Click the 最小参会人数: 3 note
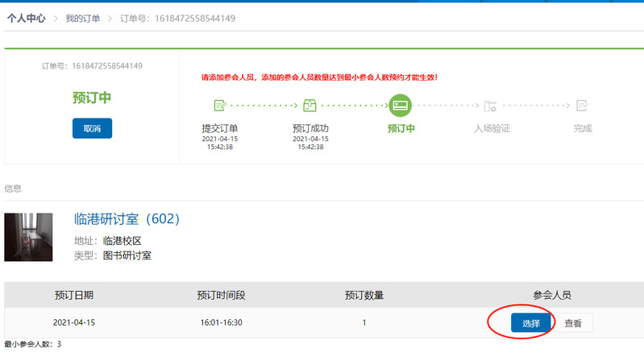 coord(33,344)
